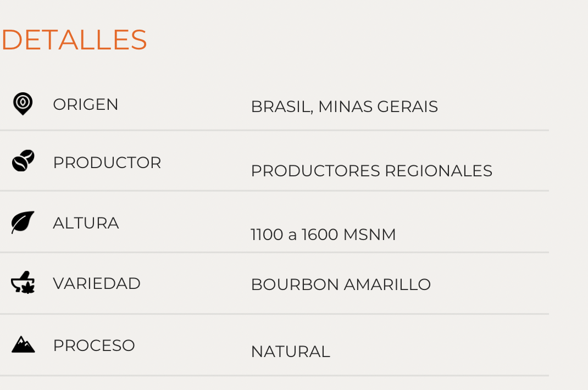Click the mortar and leaf Variedad icon
588x390 pixels.
(x=23, y=283)
